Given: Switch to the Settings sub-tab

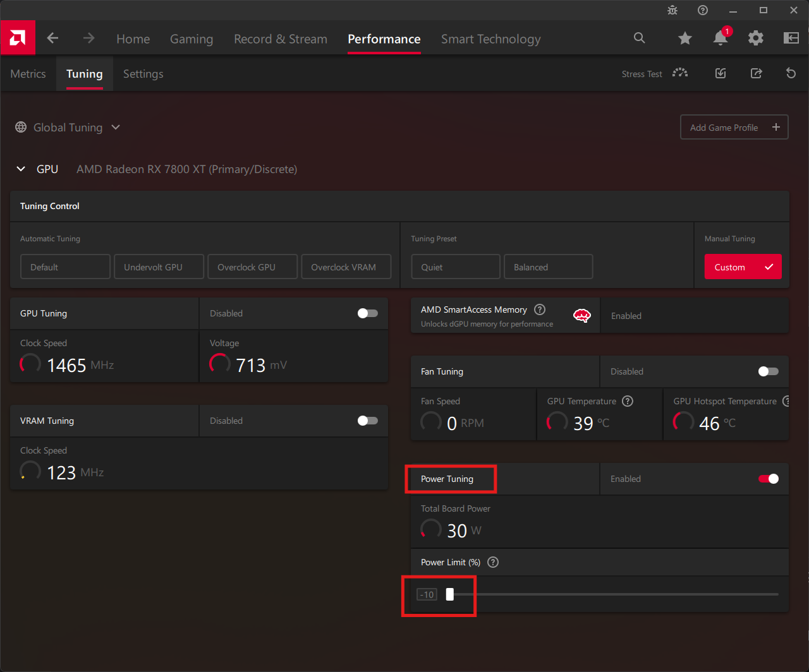Looking at the screenshot, I should tap(143, 73).
